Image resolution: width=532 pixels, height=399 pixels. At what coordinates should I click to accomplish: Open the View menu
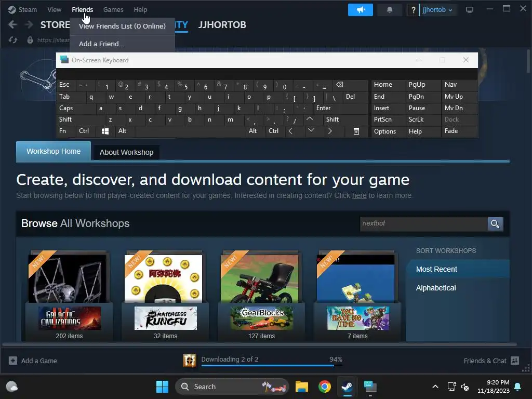[54, 10]
